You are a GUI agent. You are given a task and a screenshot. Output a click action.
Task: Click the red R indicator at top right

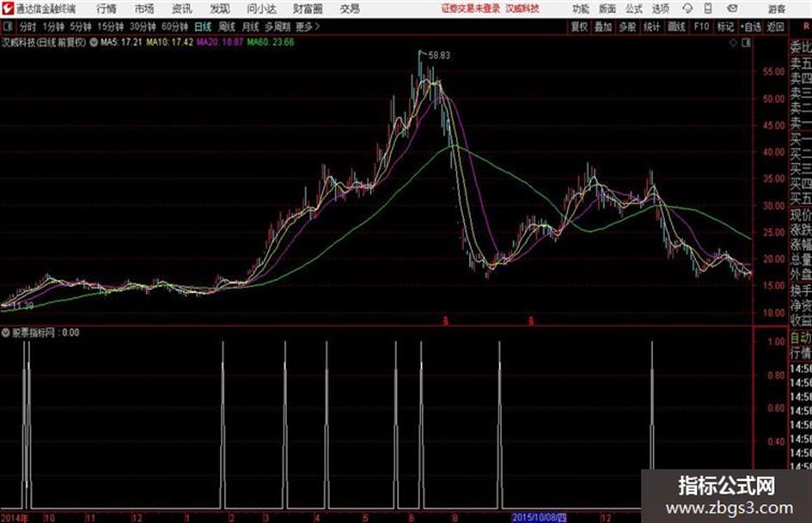pyautogui.click(x=806, y=26)
